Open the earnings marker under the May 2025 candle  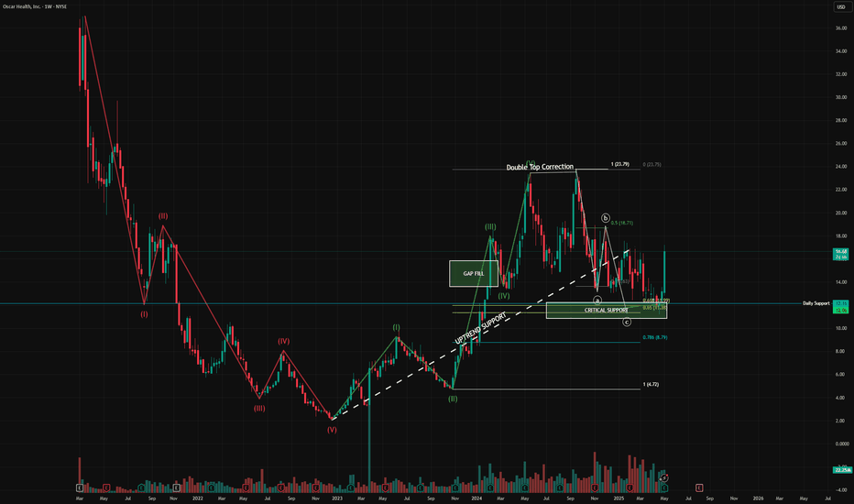click(x=664, y=488)
